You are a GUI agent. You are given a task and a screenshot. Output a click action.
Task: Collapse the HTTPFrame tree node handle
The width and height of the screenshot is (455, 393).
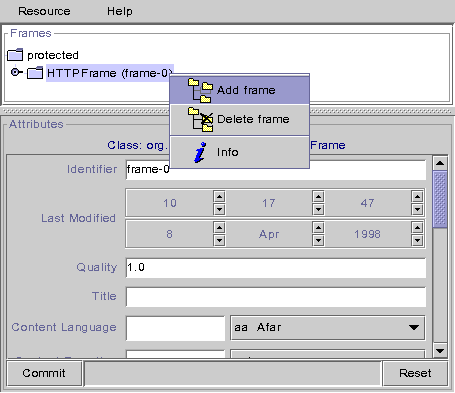tap(16, 72)
